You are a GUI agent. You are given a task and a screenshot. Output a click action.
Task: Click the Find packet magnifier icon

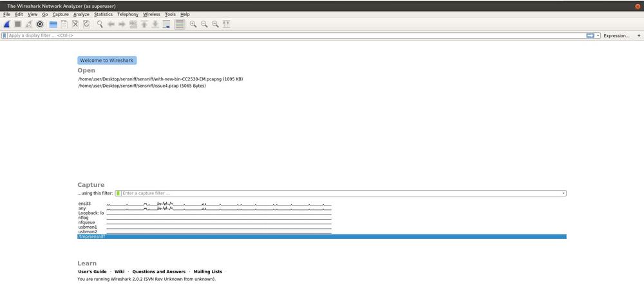click(x=100, y=24)
